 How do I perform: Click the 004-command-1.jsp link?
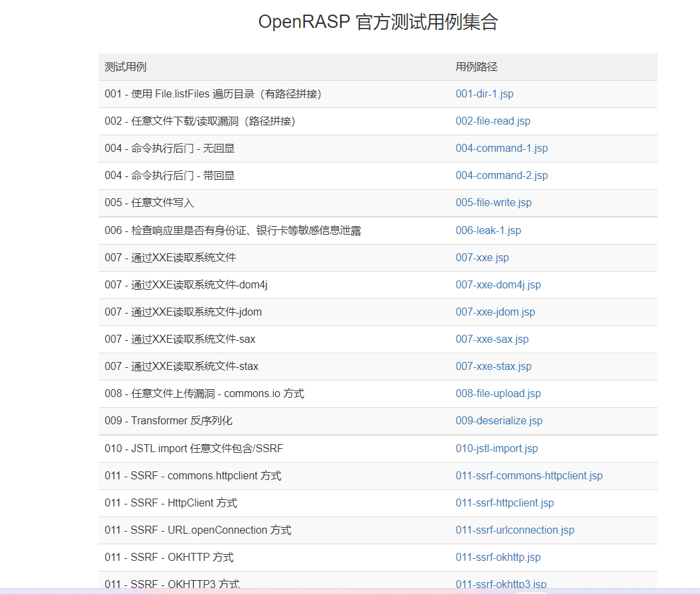pos(501,148)
